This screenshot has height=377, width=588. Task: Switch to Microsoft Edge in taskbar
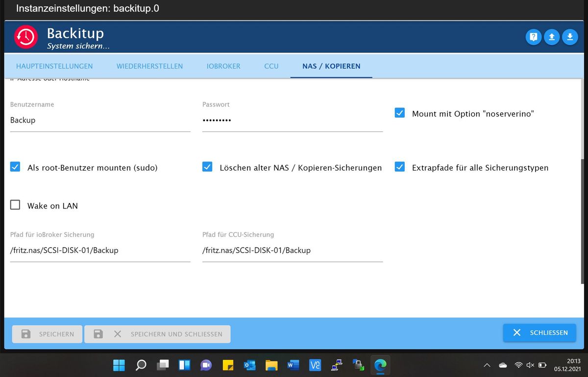pos(380,365)
